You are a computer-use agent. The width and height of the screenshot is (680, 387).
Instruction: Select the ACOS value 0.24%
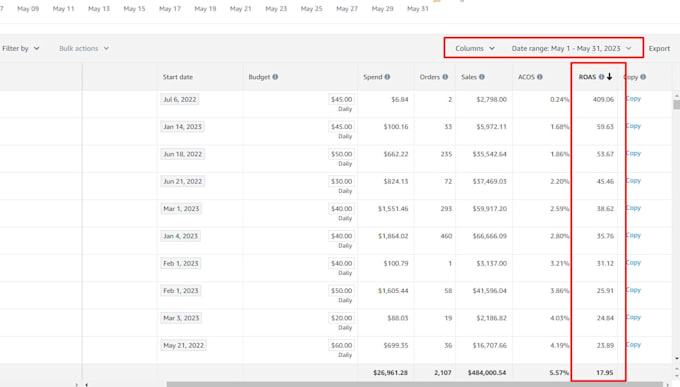click(559, 99)
